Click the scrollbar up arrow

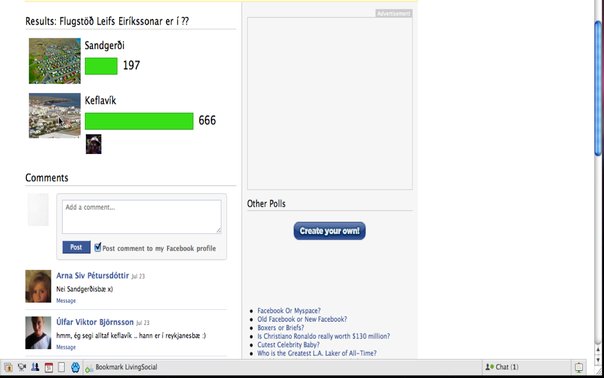pos(598,349)
